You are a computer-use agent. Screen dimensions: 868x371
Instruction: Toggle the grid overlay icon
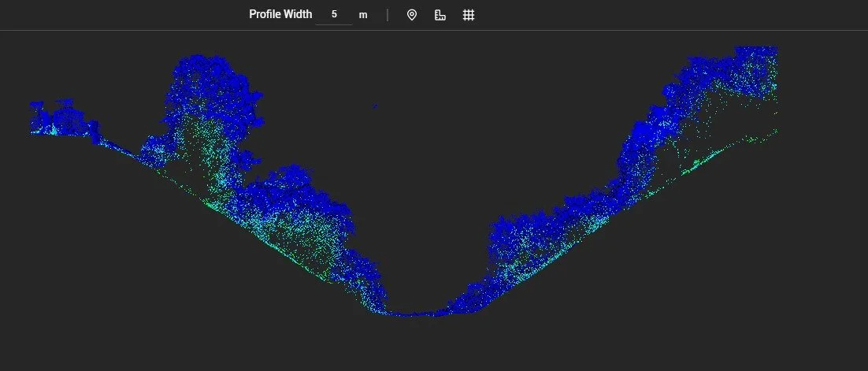pyautogui.click(x=469, y=15)
